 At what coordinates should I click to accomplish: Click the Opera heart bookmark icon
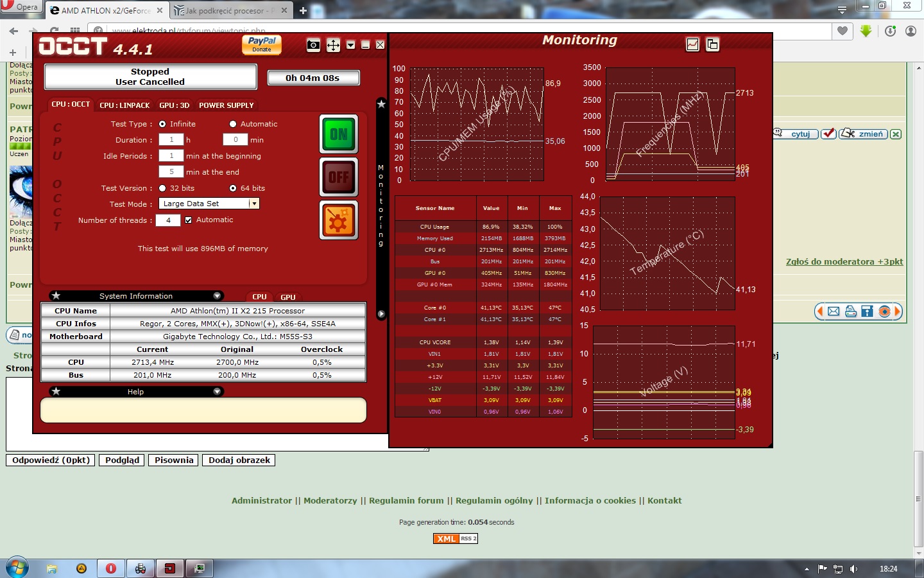[843, 30]
